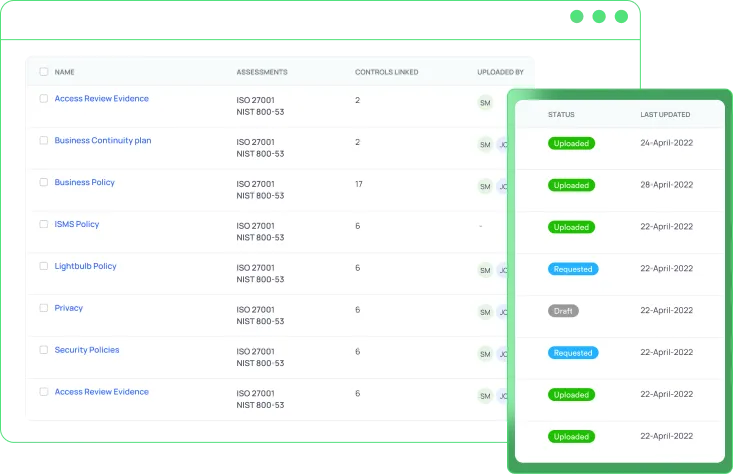
Task: Check the Business Policy row checkbox
Action: pos(44,183)
